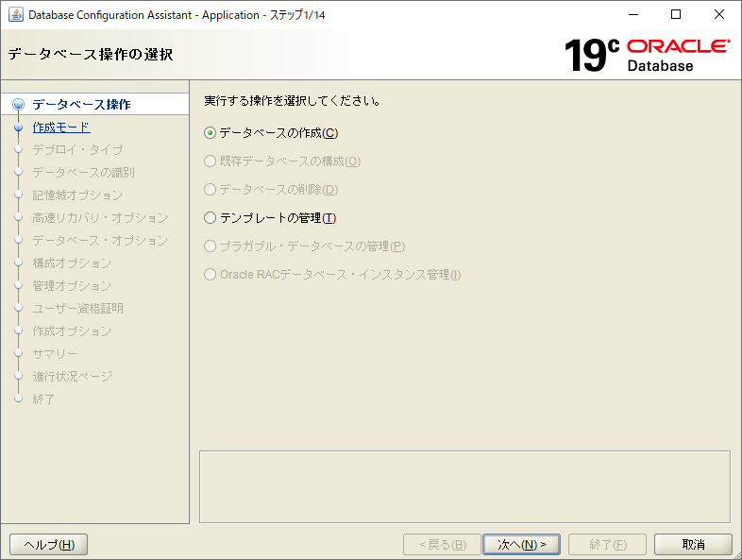The image size is (742, 560).
Task: Click the Oracle 19c Database logo
Action: pyautogui.click(x=647, y=56)
